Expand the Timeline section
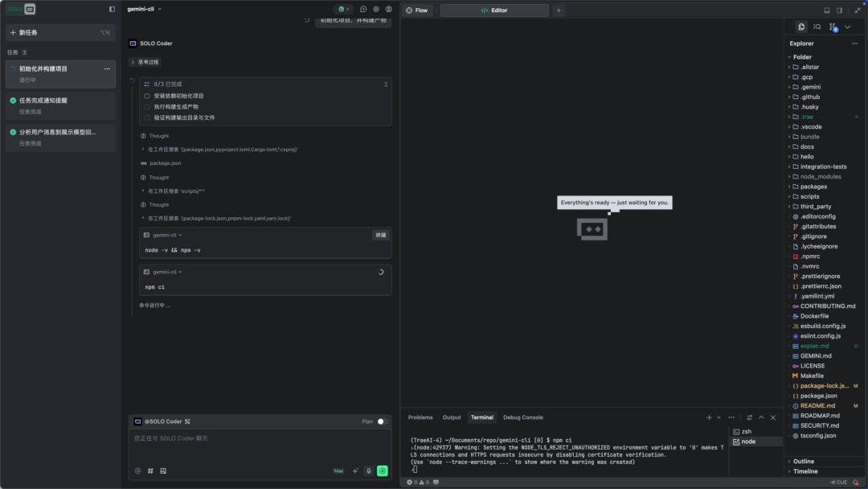 pos(805,471)
